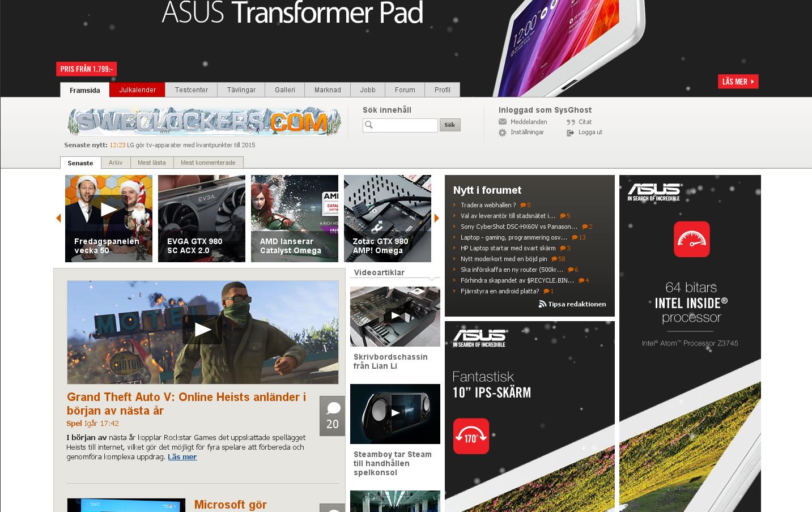The image size is (812, 512).
Task: Open the Testcenter tab
Action: pos(192,90)
